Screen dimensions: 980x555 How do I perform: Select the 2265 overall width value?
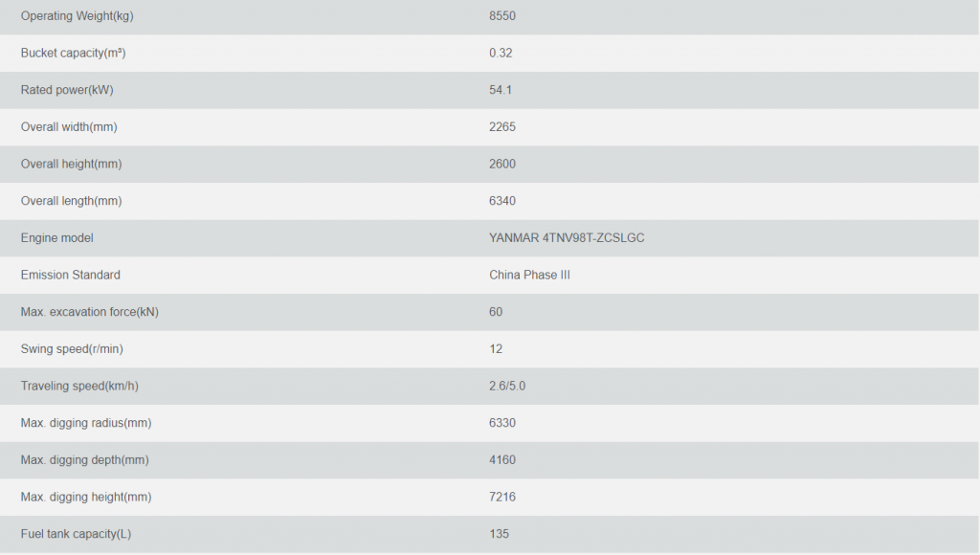tap(502, 127)
